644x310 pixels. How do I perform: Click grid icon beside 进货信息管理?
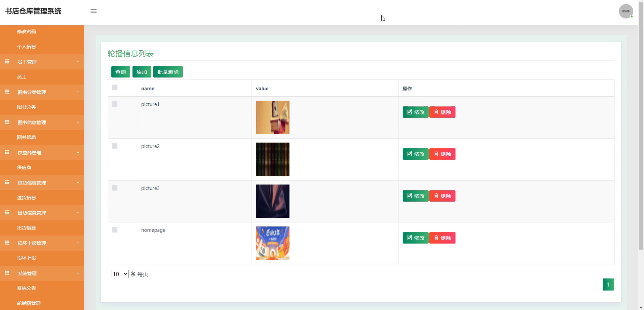tap(7, 183)
